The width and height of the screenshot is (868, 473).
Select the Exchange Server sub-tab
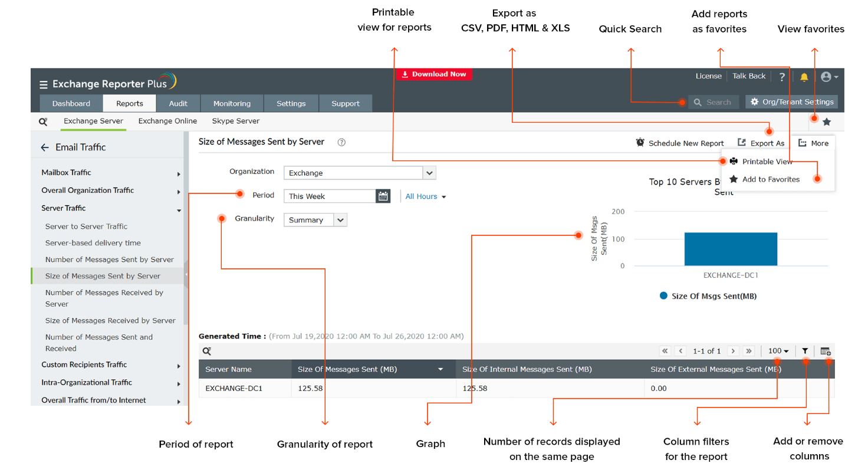93,121
